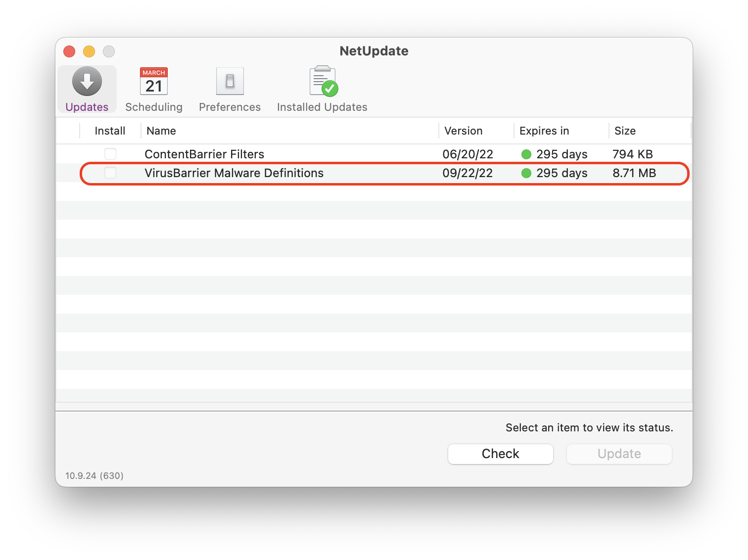The width and height of the screenshot is (748, 560).
Task: Click the 295 days value for ContentBarrier Filters
Action: click(562, 154)
